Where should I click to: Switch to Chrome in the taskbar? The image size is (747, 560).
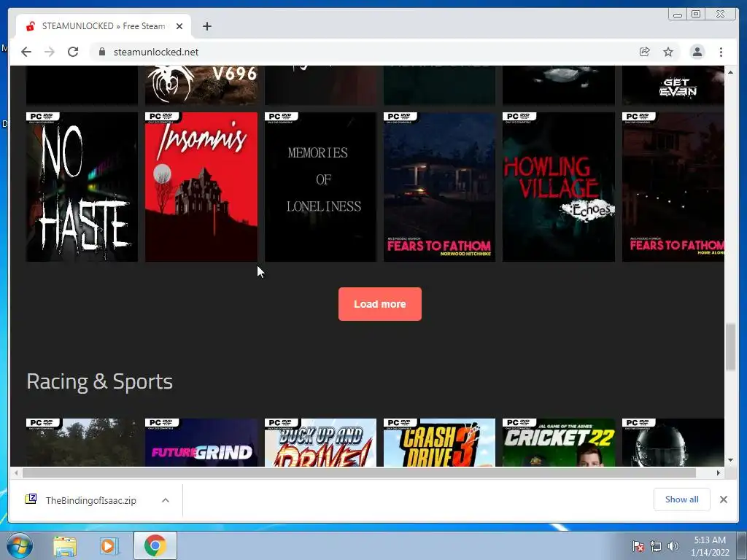(155, 545)
